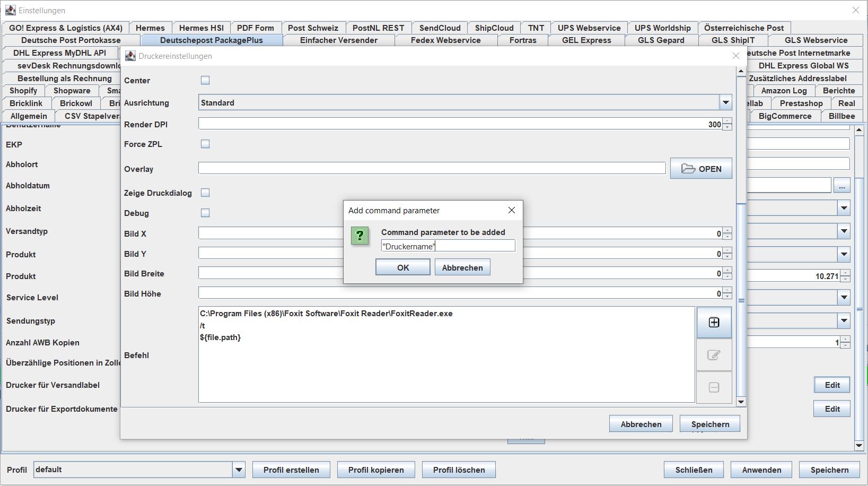Click Abbrechen in Add command parameter dialog
The image size is (868, 486).
tap(462, 267)
